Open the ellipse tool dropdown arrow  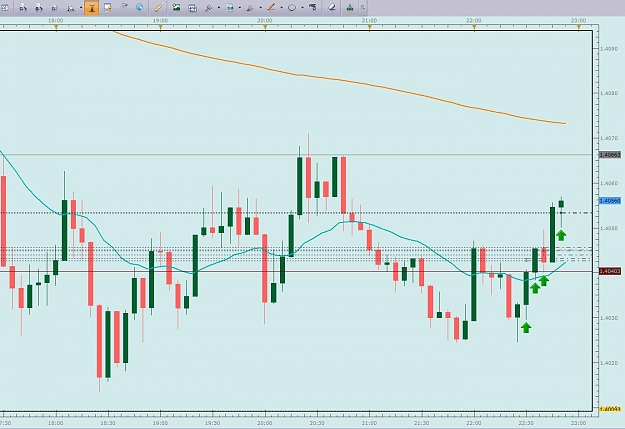tap(303, 8)
